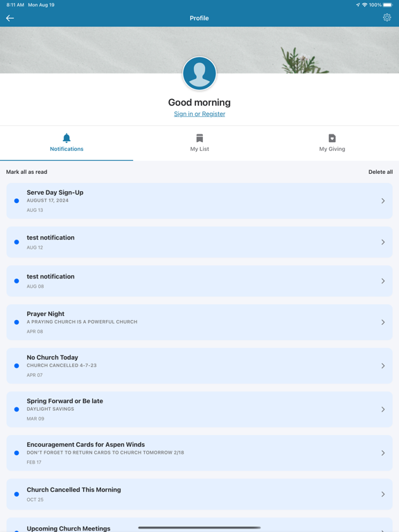Viewport: 399px width, 532px height.
Task: Choose Delete all notifications
Action: pos(380,172)
